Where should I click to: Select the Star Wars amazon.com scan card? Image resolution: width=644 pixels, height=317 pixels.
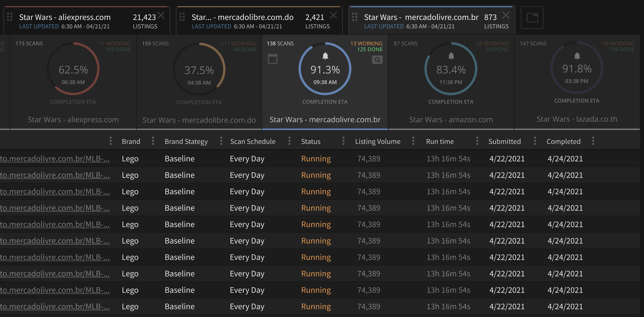(x=451, y=119)
